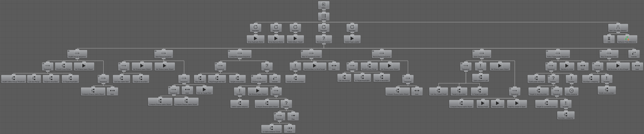
Task: Select the Follow TeamLeader Sequence node
Action: 558,54
